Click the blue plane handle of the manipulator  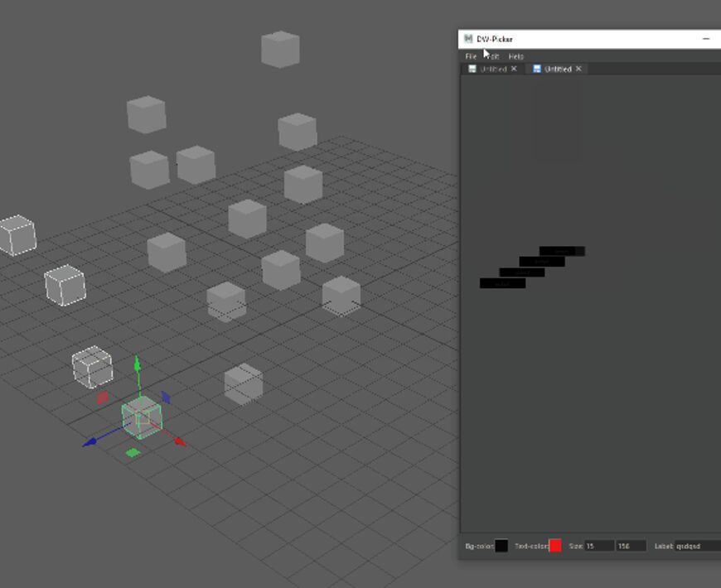pyautogui.click(x=166, y=398)
